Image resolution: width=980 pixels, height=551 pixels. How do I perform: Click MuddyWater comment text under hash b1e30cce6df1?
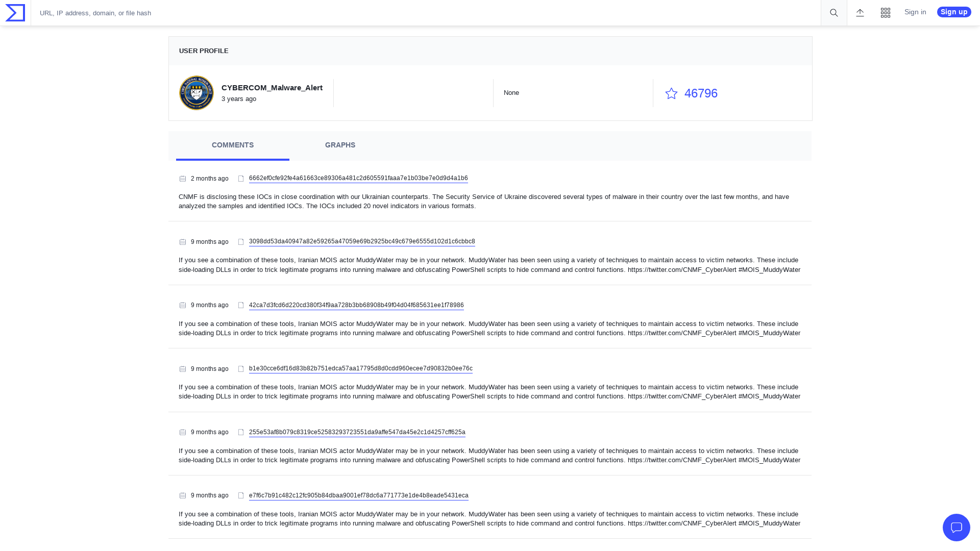(489, 392)
